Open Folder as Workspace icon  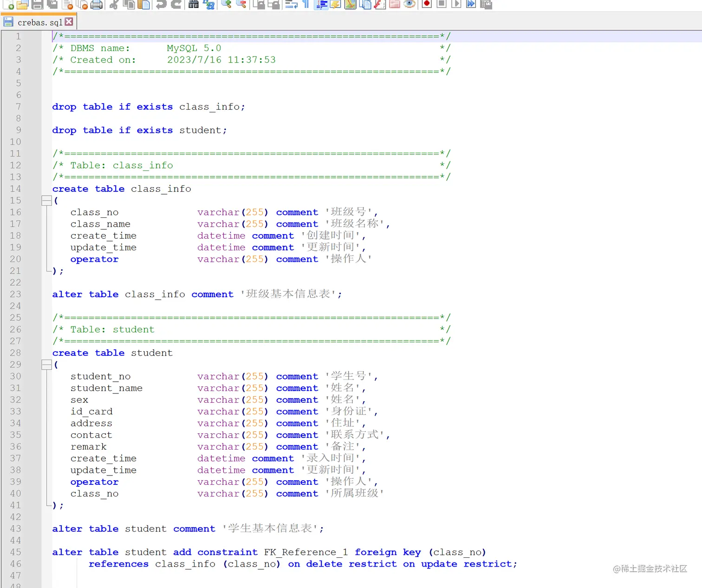[x=395, y=4]
